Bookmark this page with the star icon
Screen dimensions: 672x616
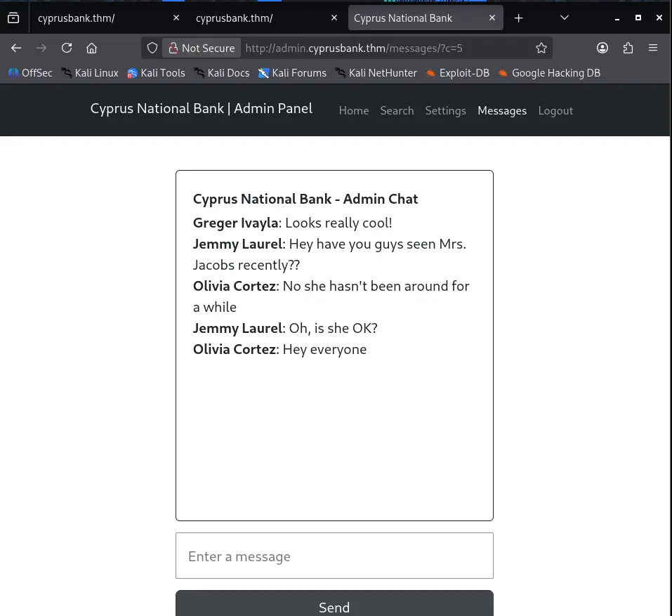coord(541,48)
